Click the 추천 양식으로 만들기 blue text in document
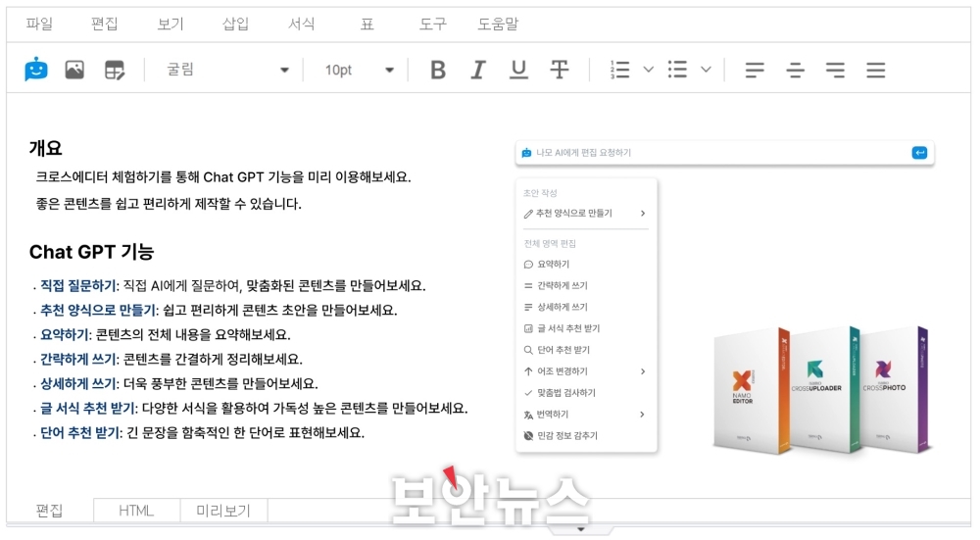The width and height of the screenshot is (980, 540). (x=98, y=310)
